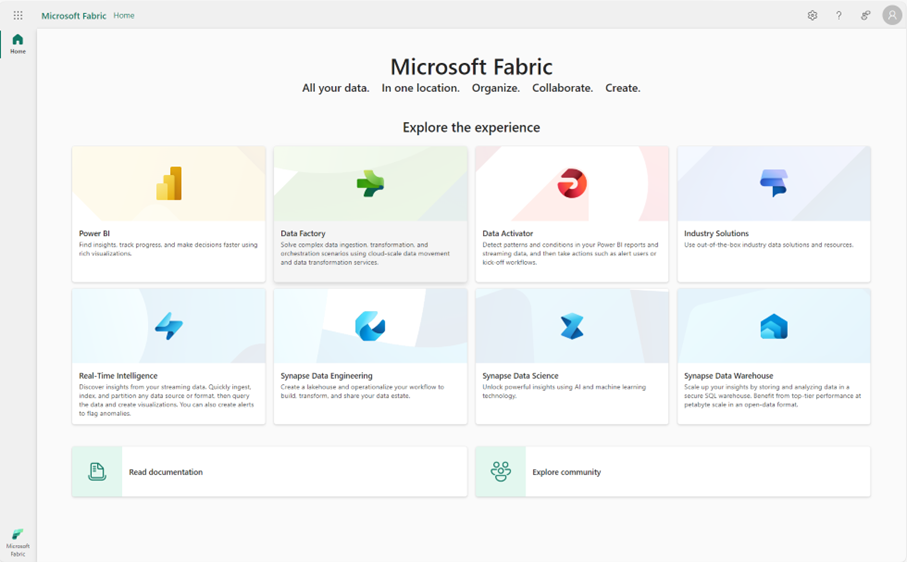The image size is (907, 562).
Task: Click the documentation page icon
Action: [97, 472]
